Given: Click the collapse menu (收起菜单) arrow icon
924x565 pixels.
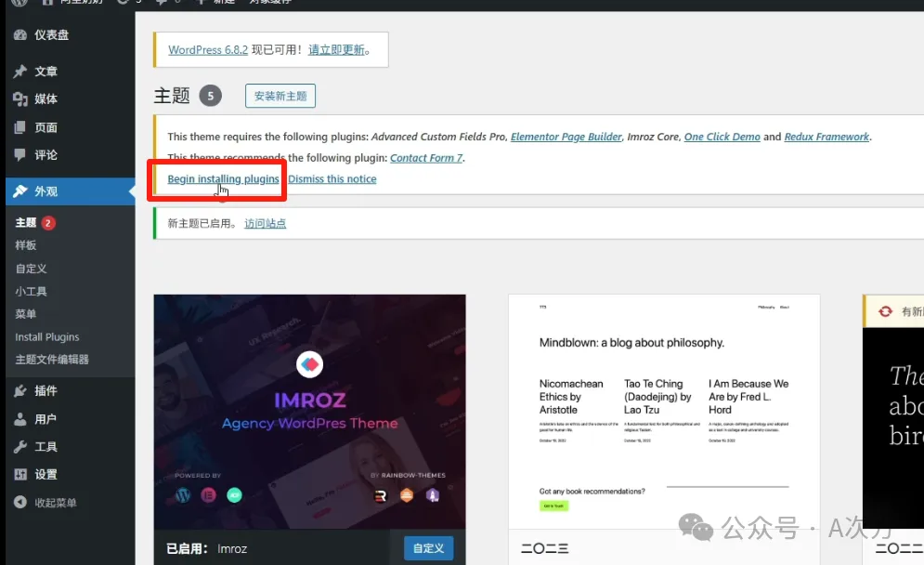Looking at the screenshot, I should coord(20,502).
